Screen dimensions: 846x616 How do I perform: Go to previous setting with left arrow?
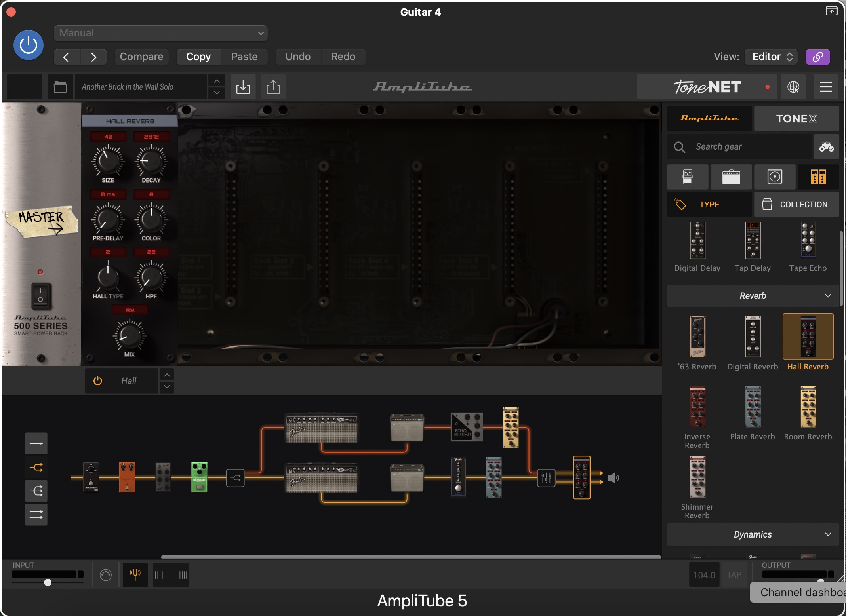tap(67, 57)
